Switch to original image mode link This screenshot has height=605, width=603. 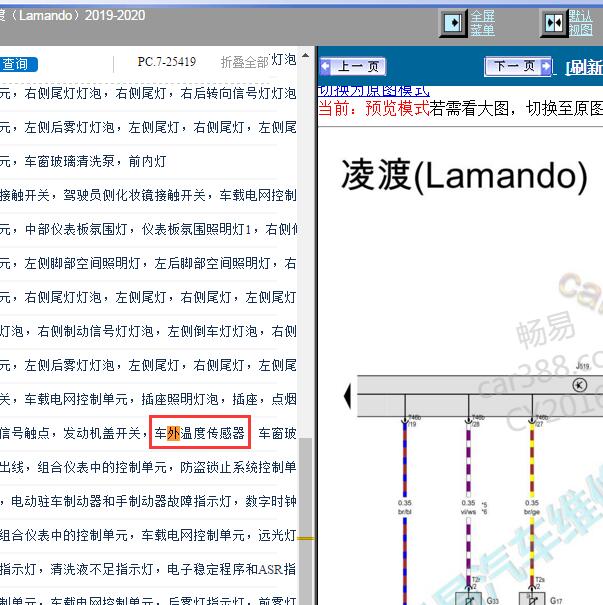(373, 91)
